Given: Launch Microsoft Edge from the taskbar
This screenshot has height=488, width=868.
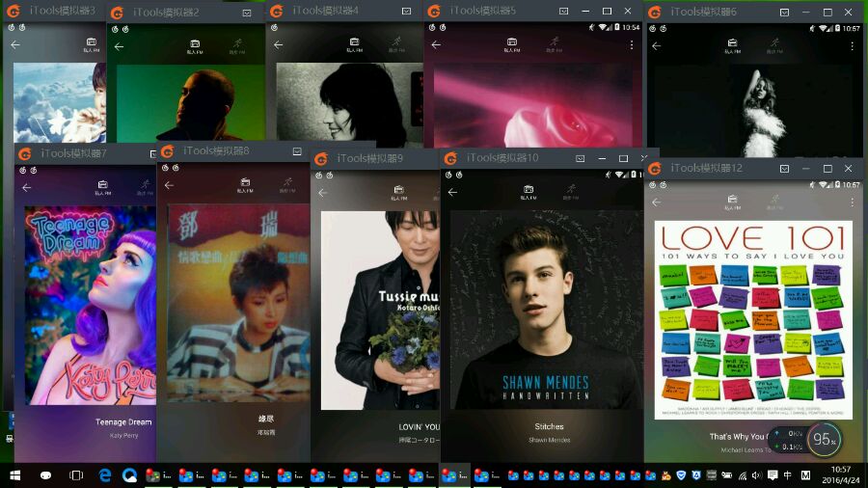Looking at the screenshot, I should pos(104,475).
